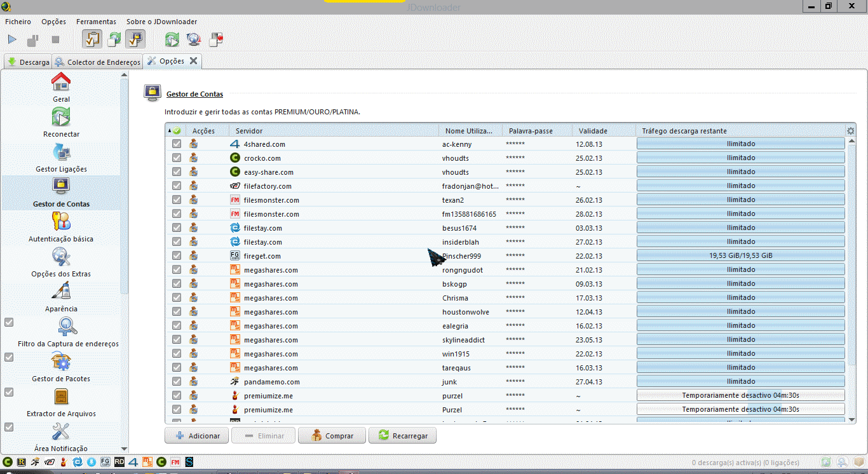Click the action icon for junk account

(194, 382)
